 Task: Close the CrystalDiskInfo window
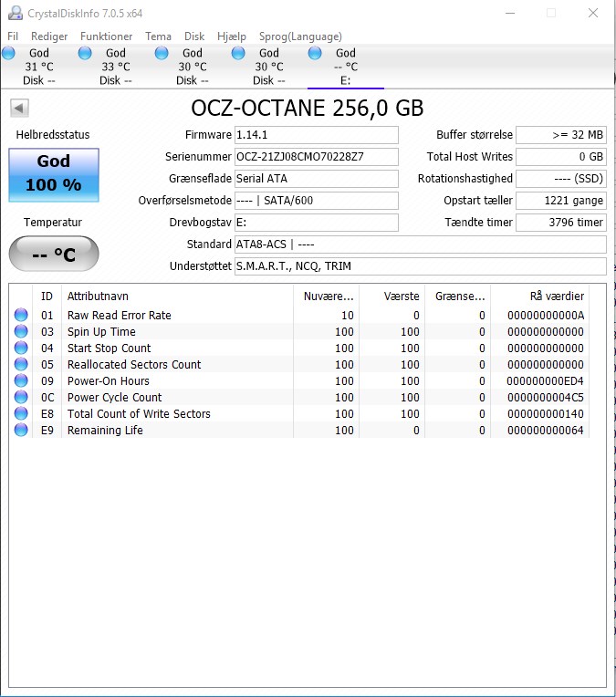[593, 13]
